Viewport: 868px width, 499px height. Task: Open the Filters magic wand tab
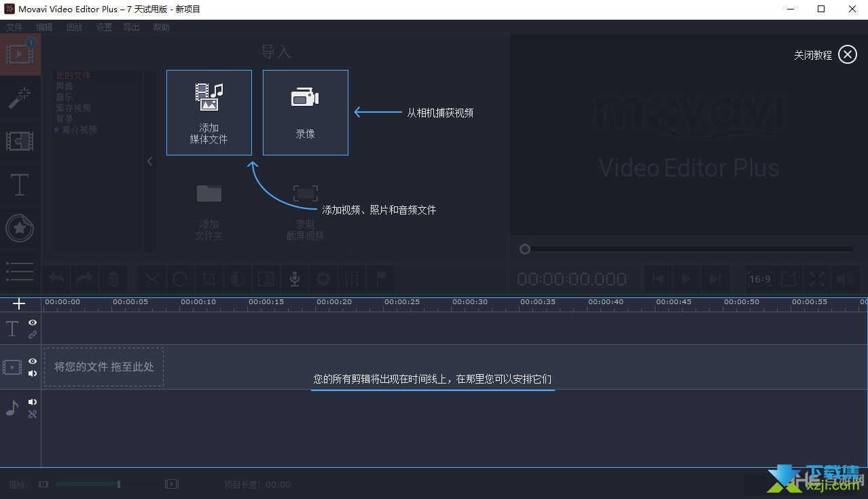pyautogui.click(x=20, y=98)
